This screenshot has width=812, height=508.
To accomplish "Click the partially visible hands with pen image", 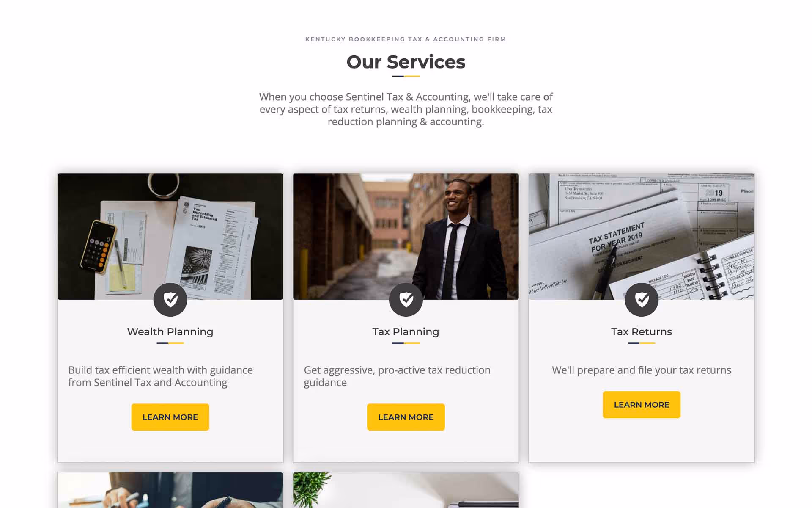I will 170,490.
